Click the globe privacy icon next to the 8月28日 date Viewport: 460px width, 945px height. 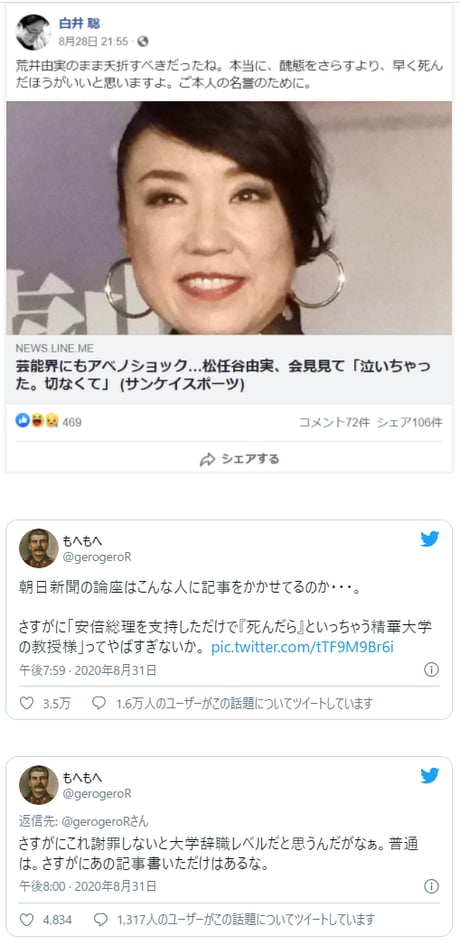(x=142, y=42)
